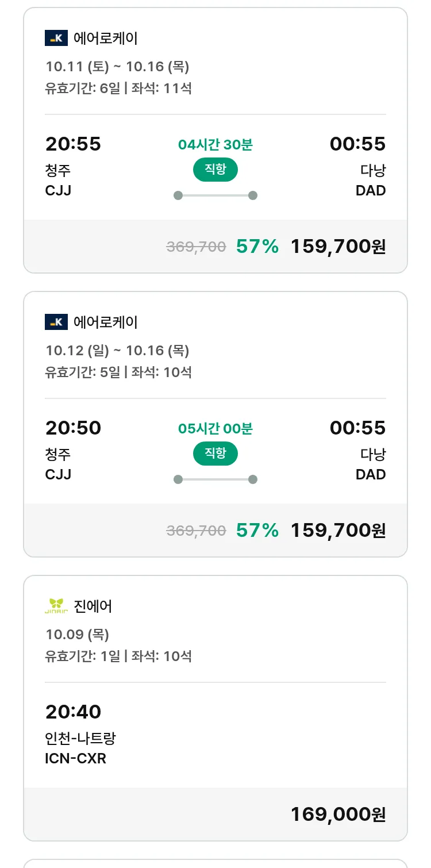Tap the 20:55 departure time
Image resolution: width=431 pixels, height=868 pixels.
73,144
